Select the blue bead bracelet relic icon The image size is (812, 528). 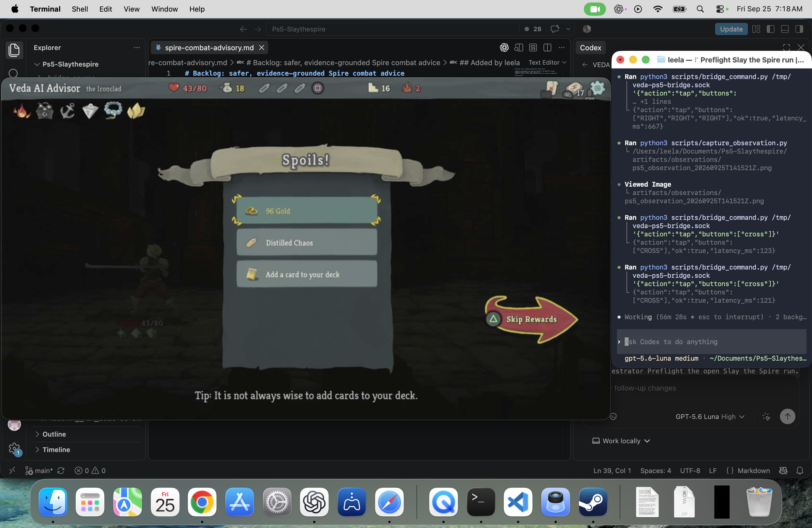[x=113, y=110]
